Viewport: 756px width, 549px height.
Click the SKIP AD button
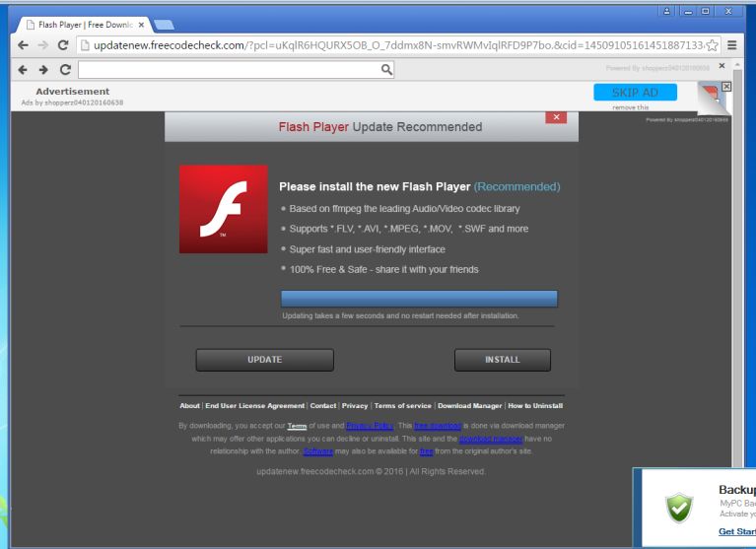(x=635, y=92)
